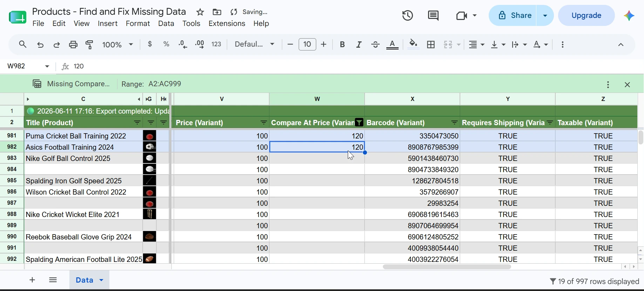Open the Format menu
The image size is (644, 291).
(138, 23)
